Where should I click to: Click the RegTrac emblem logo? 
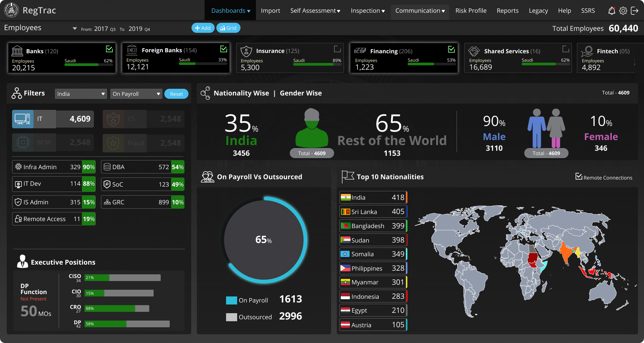tap(11, 10)
